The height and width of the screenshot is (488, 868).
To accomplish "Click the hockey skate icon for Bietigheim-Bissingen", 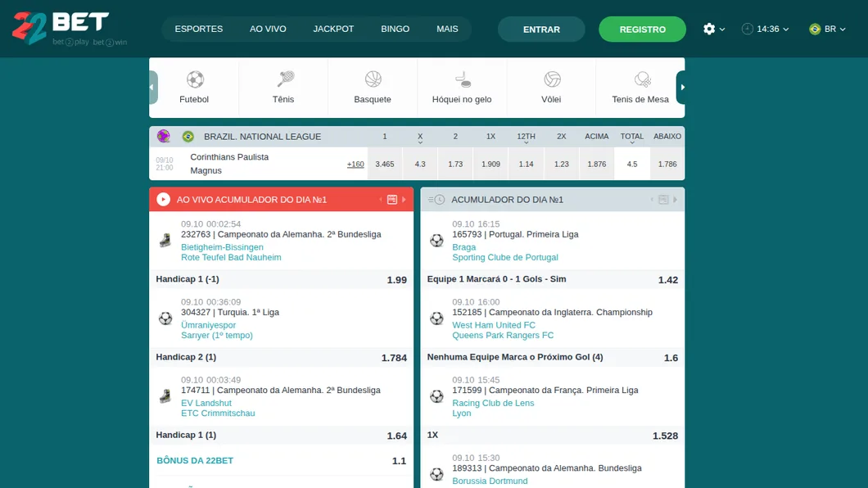I will (165, 240).
